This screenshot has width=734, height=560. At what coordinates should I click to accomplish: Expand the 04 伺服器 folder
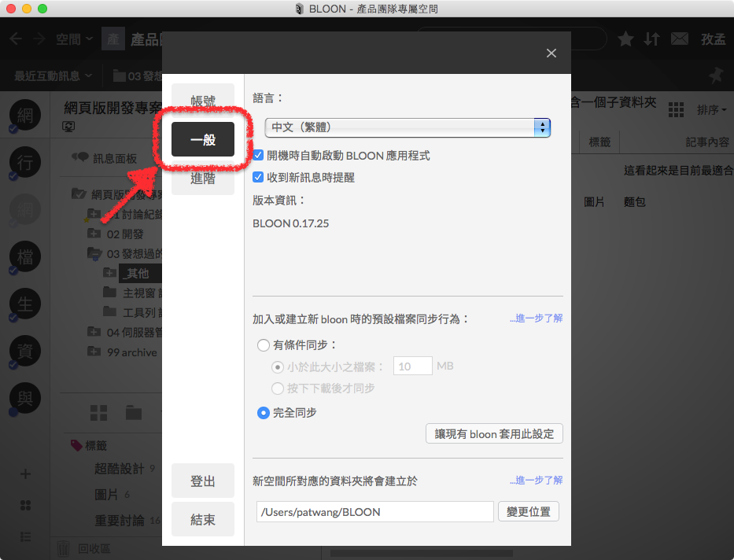click(94, 332)
